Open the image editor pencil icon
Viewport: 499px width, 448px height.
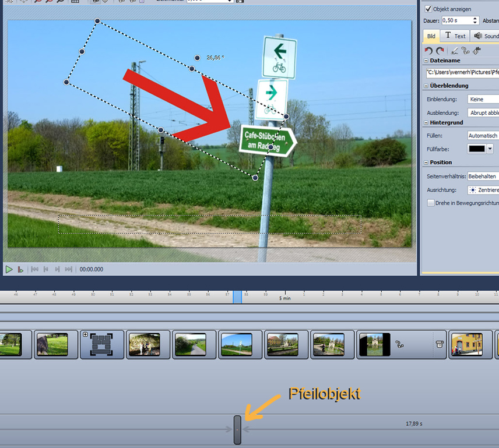coord(454,51)
